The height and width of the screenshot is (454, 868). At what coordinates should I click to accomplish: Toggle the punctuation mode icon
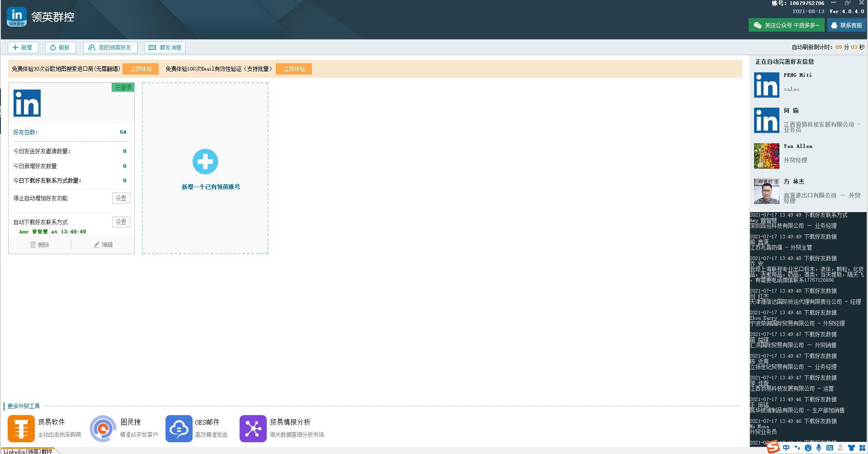point(797,448)
